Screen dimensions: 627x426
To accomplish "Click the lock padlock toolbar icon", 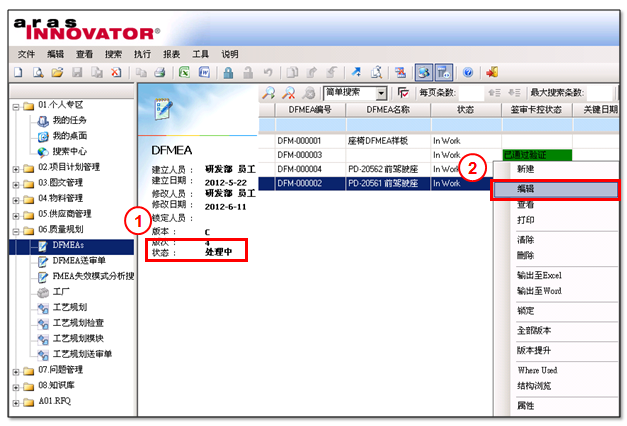I will (x=229, y=73).
